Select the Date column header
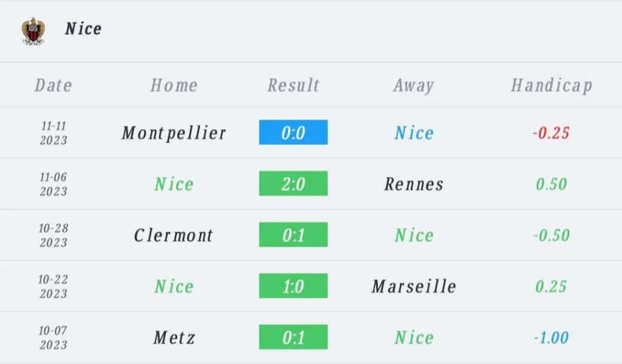Viewport: 622px width, 364px height. point(53,85)
